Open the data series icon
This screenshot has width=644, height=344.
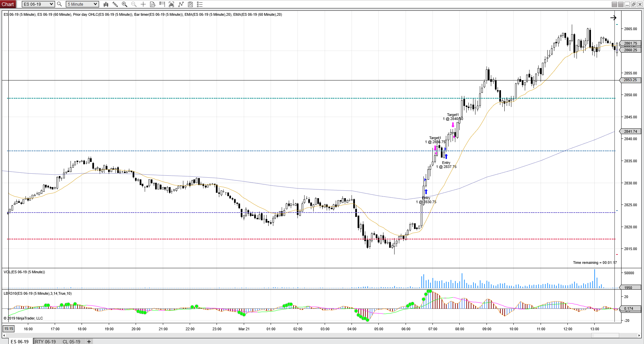(x=171, y=4)
